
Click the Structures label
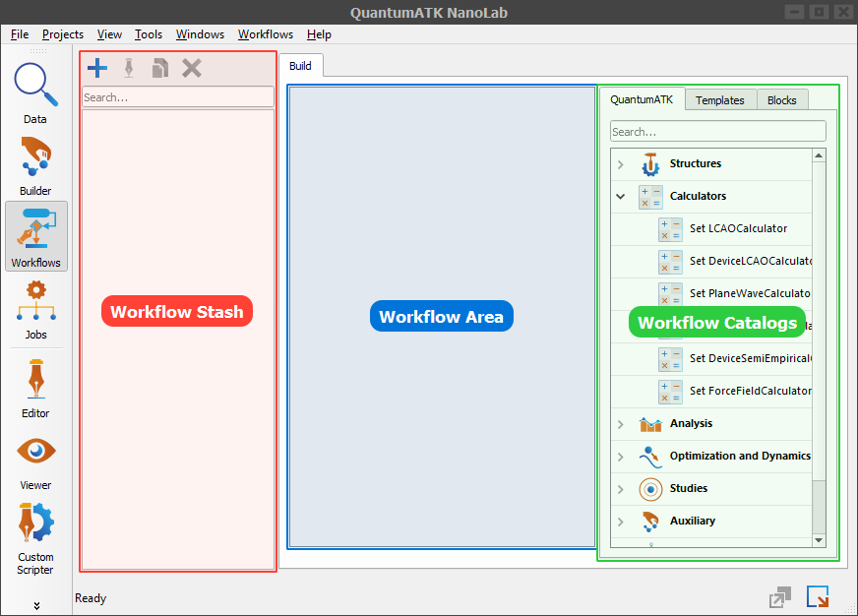(696, 163)
